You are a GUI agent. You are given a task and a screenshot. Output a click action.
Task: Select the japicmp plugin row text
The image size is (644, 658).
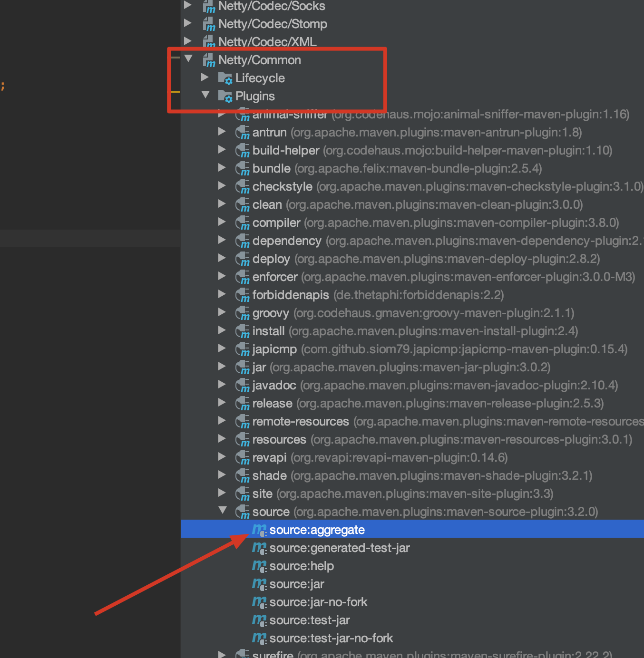coord(440,349)
